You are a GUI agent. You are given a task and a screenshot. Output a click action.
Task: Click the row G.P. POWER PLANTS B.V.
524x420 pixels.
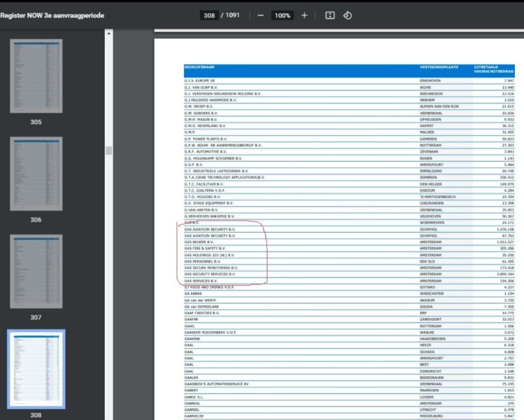tap(349, 139)
